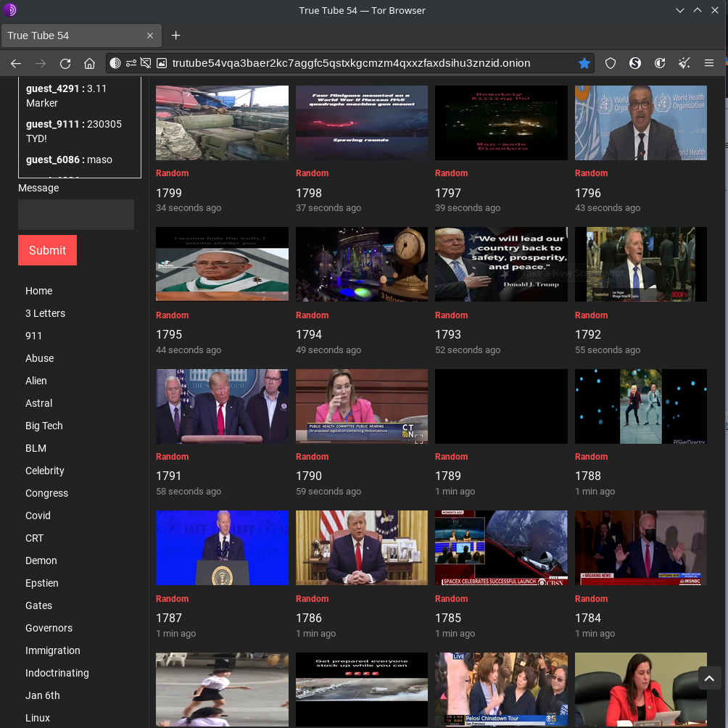This screenshot has width=728, height=728.
Task: Open the 3 Letters category
Action: coord(45,313)
